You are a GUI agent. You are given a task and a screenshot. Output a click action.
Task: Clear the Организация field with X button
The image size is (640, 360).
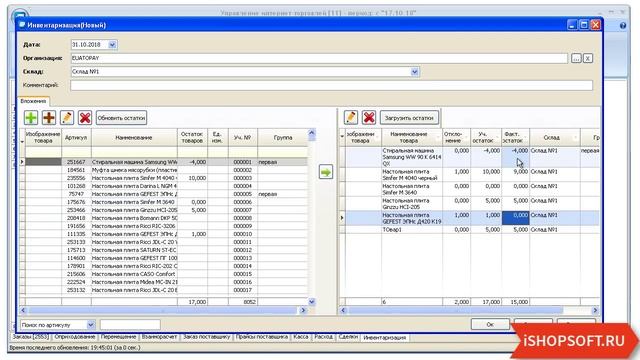[588, 58]
